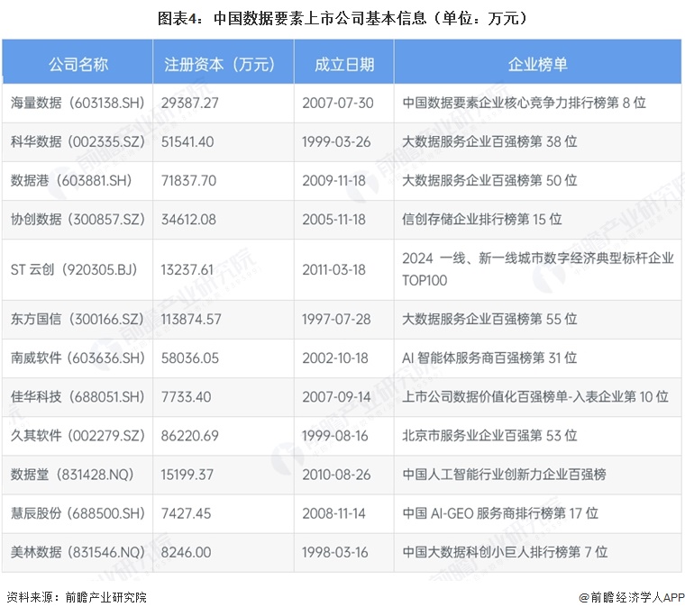Viewport: 685px width, 616px height.
Task: Click registered capital value 8246.00
Action: pos(186,552)
